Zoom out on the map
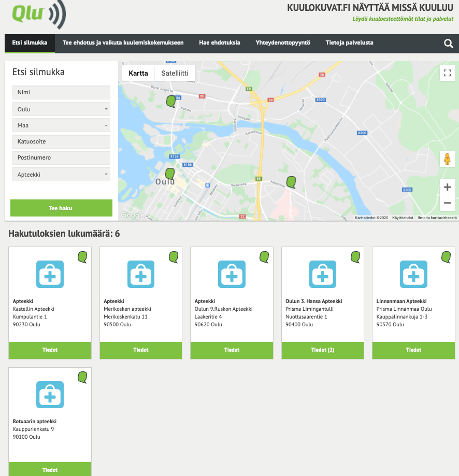This screenshot has height=476, width=459. coord(447,203)
